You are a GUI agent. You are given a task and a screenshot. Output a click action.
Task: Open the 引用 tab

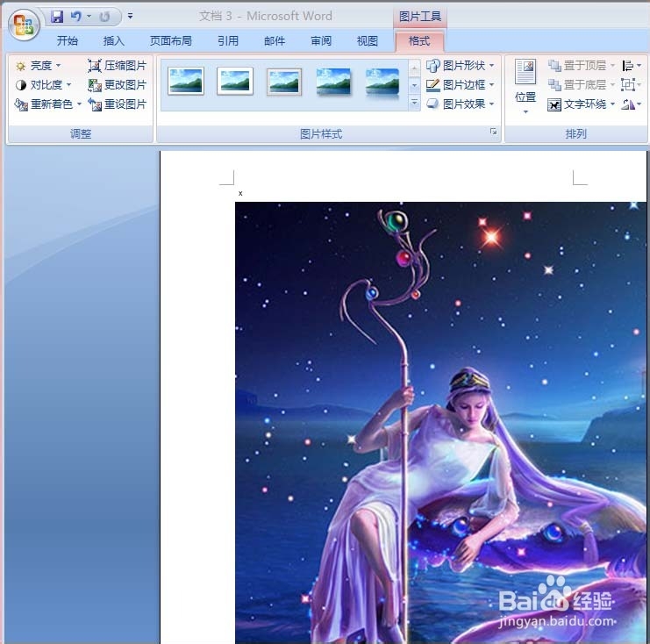pyautogui.click(x=228, y=40)
